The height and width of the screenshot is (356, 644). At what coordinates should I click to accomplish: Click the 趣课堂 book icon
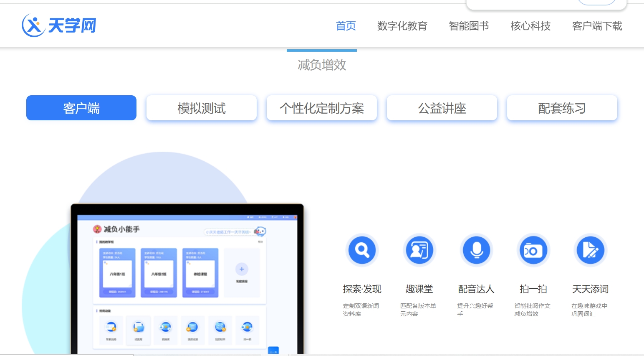[419, 250]
